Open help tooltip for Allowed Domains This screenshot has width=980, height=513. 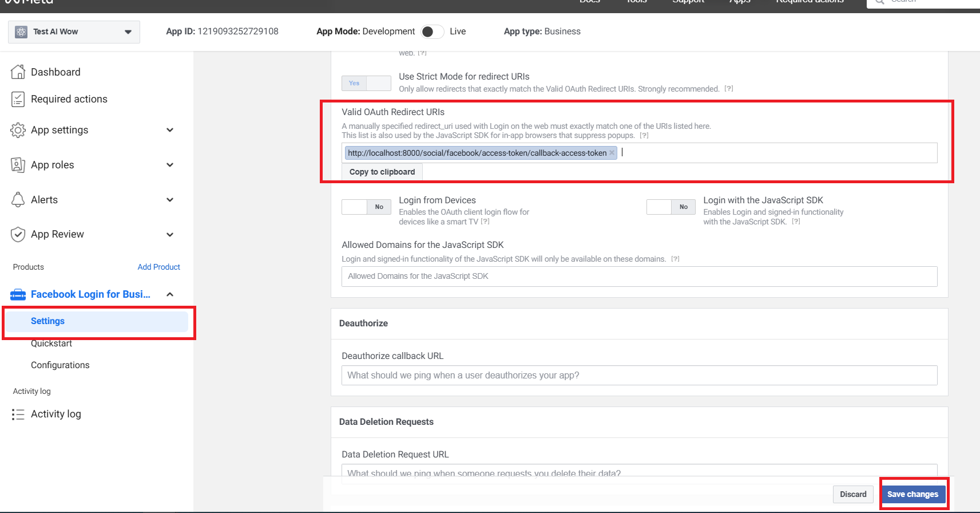[x=675, y=259]
